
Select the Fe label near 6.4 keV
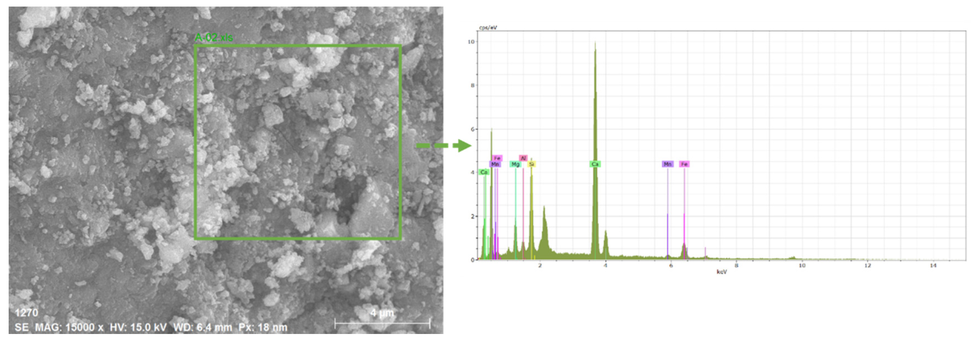coord(684,164)
